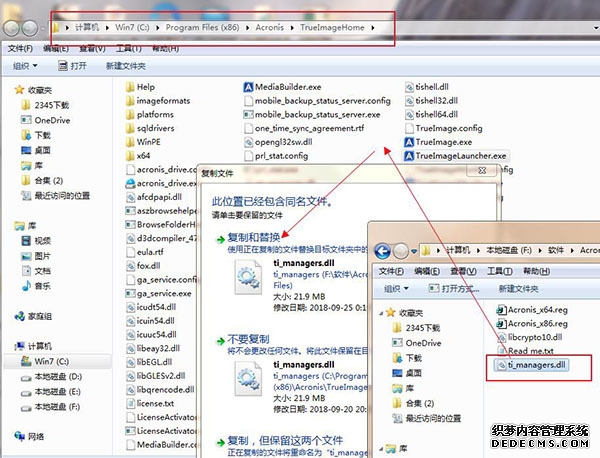Open the Help folder
This screenshot has width=600, height=458.
[140, 87]
